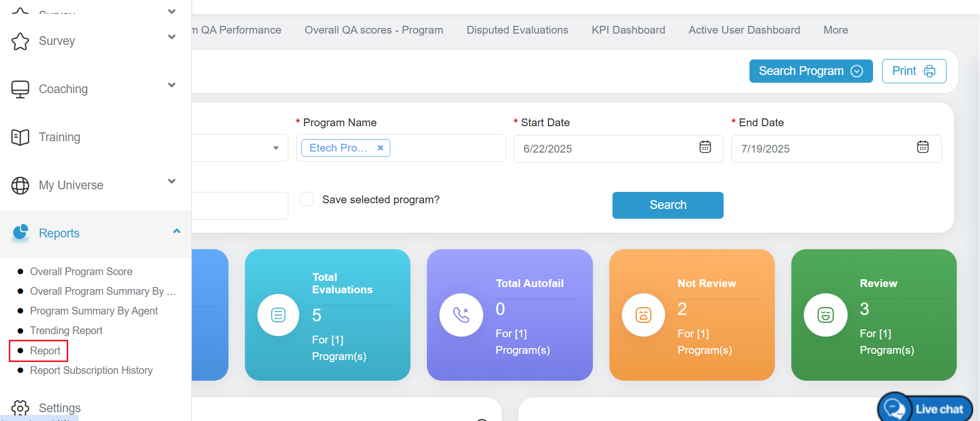The width and height of the screenshot is (980, 421).
Task: Open Trending Report in sidebar
Action: (x=66, y=330)
